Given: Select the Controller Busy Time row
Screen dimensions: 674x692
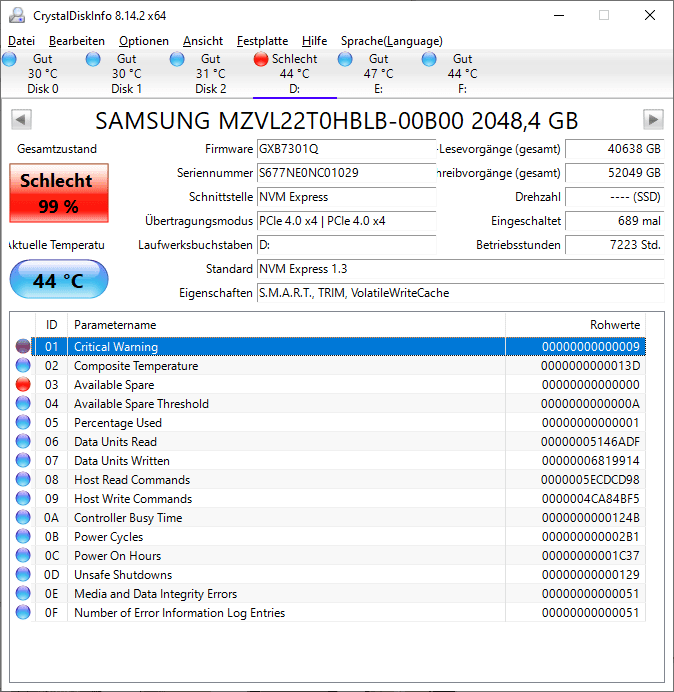Looking at the screenshot, I should [328, 518].
